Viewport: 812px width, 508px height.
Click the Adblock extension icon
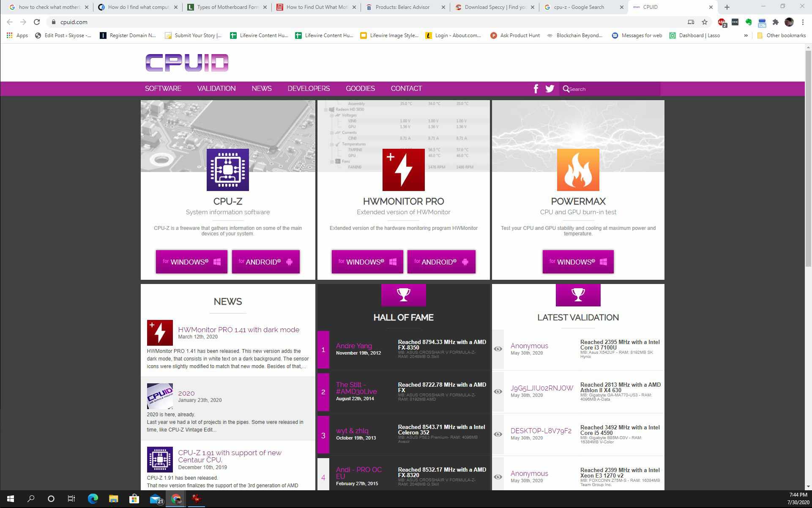(x=722, y=22)
